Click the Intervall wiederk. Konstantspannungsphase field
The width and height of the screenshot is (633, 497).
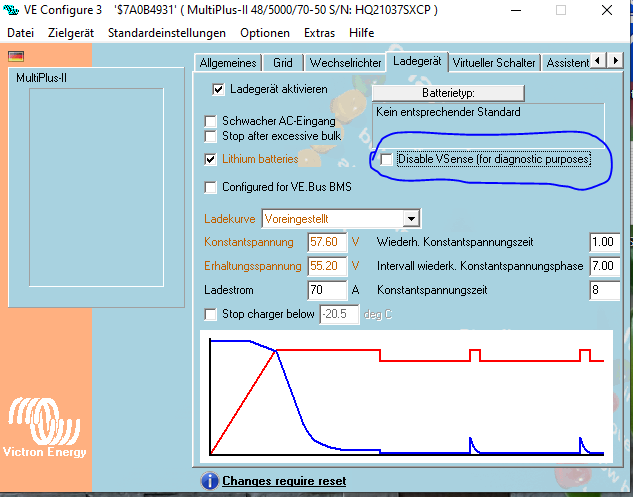[604, 266]
